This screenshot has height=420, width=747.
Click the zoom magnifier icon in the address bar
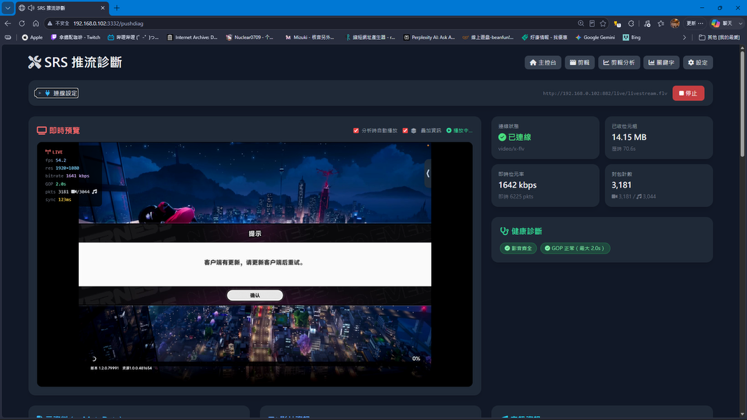[581, 23]
